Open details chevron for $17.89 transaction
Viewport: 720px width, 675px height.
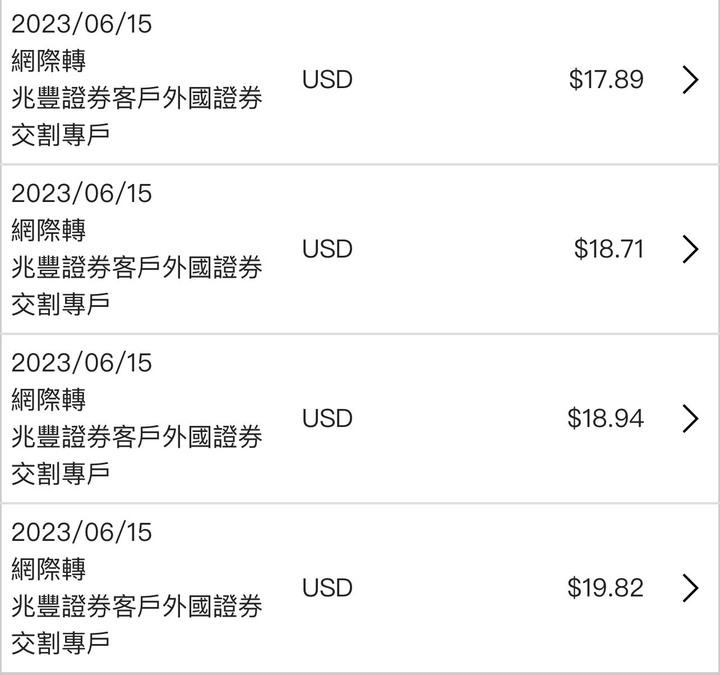coord(690,80)
